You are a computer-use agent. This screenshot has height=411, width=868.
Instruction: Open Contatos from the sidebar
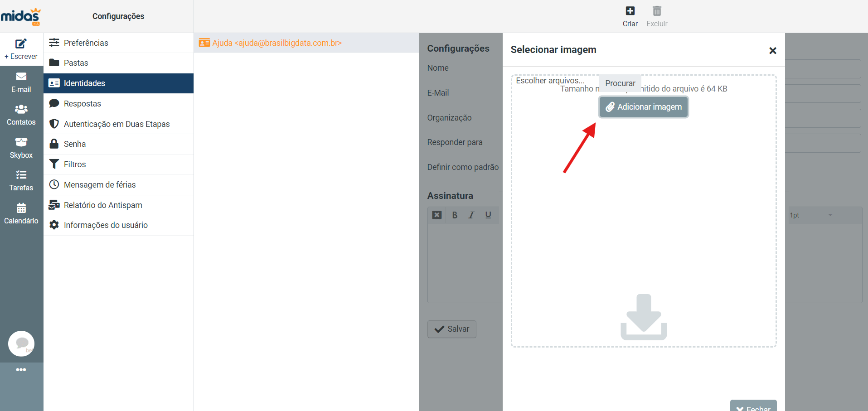tap(21, 115)
